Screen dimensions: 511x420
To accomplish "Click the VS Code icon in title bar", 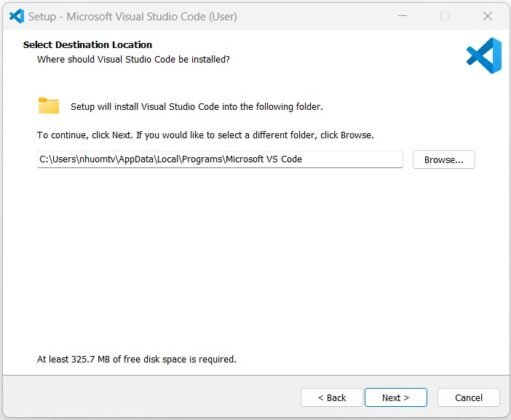I will tap(17, 16).
